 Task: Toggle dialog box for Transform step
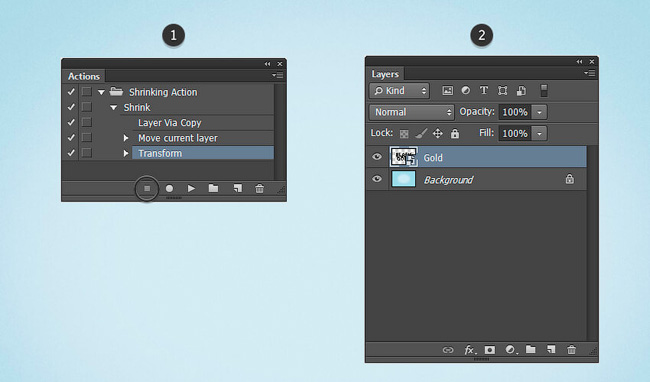86,153
